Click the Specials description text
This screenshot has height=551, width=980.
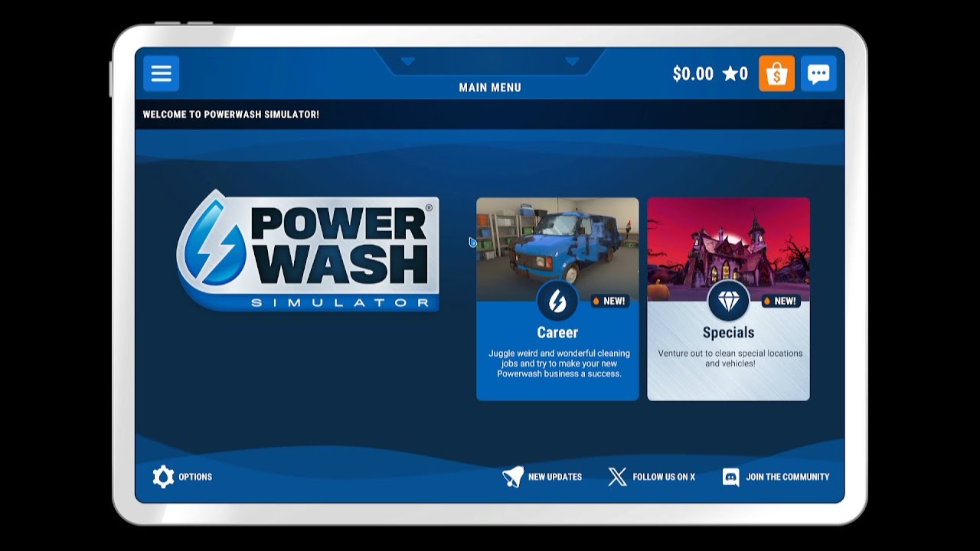pyautogui.click(x=730, y=358)
